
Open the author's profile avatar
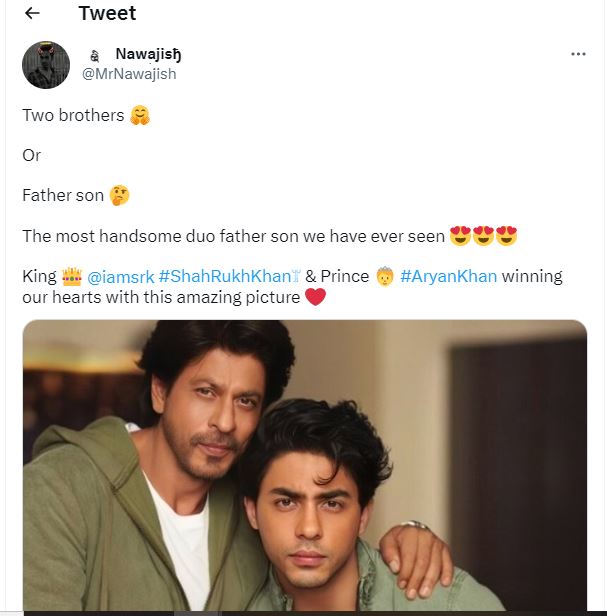tap(46, 65)
